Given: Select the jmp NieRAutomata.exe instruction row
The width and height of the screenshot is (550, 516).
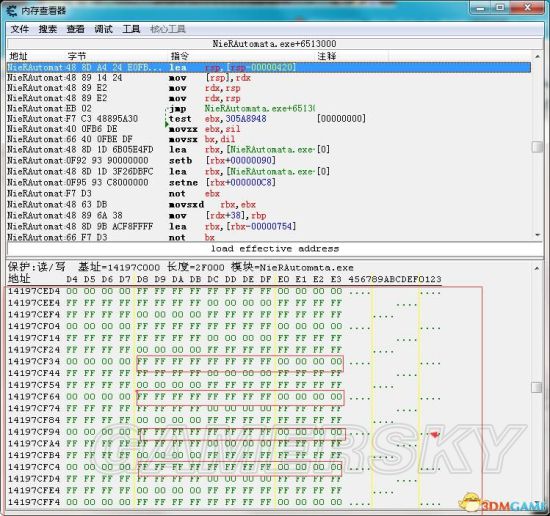Looking at the screenshot, I should [x=269, y=108].
